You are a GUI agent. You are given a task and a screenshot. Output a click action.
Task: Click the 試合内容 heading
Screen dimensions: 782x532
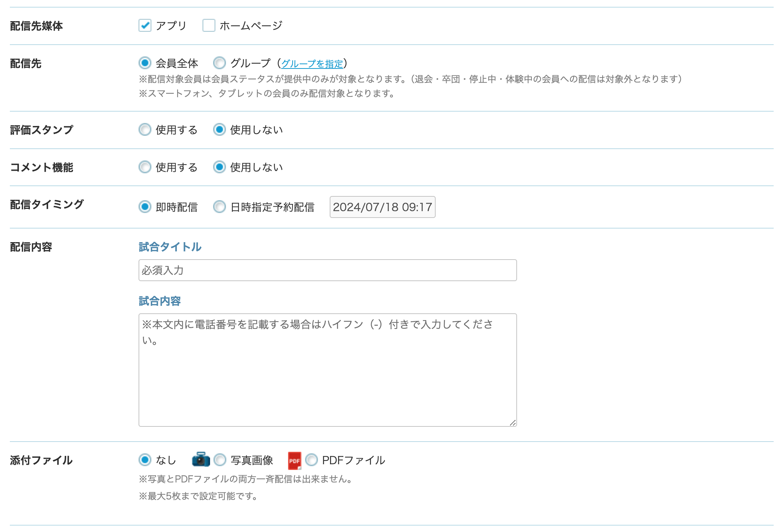click(160, 301)
